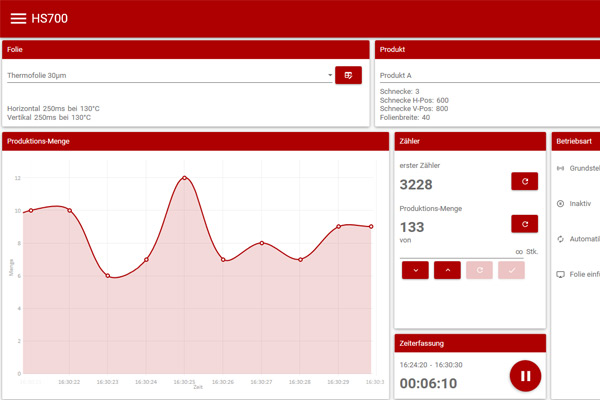Click the faded reset button in quantity row

coord(479,270)
